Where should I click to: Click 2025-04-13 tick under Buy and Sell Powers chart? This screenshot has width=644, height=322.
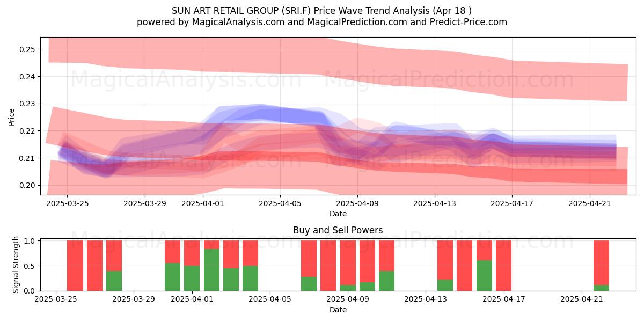pos(426,299)
